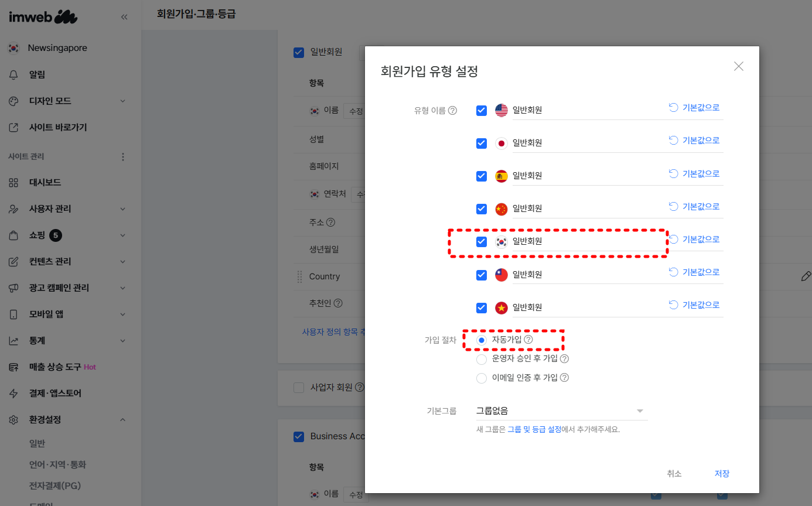This screenshot has width=812, height=506.
Task: Click the palette icon for 디자인 모드
Action: [13, 101]
